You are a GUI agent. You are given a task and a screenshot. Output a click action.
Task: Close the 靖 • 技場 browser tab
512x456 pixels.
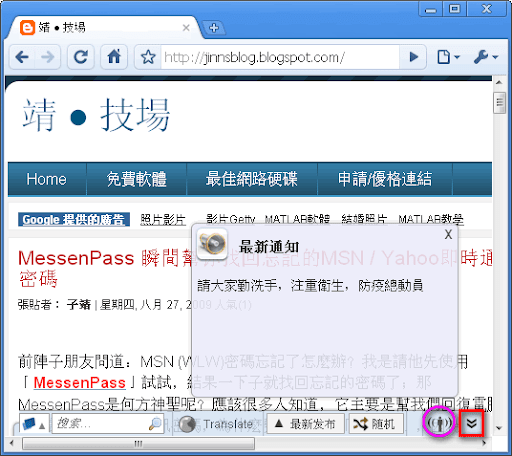(186, 28)
